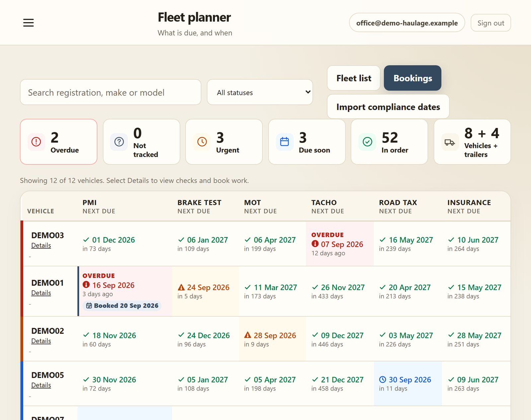Click the overdue warning icon on DEMO03 tacho

(315, 244)
